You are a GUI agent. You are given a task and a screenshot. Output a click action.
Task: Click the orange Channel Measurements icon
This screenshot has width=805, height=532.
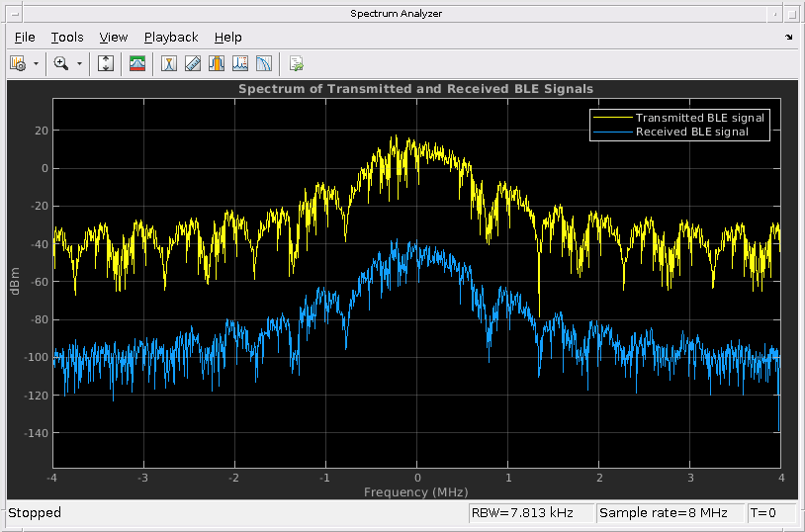[217, 63]
